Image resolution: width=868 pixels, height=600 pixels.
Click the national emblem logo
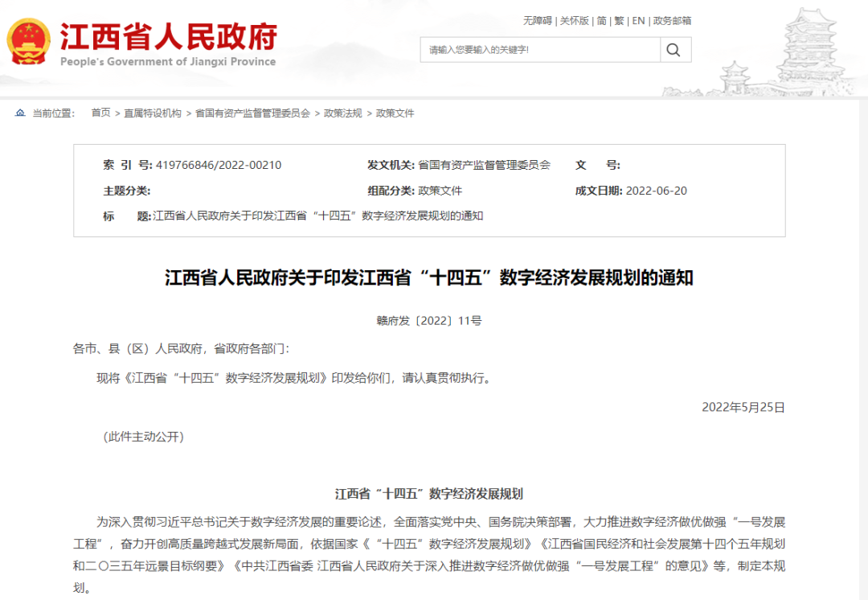point(28,42)
